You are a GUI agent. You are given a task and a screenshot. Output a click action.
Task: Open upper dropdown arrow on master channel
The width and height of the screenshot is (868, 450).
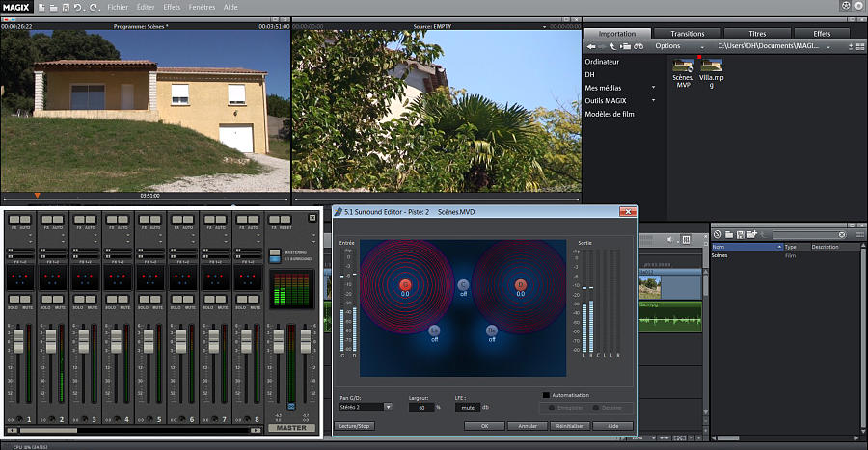(x=312, y=235)
